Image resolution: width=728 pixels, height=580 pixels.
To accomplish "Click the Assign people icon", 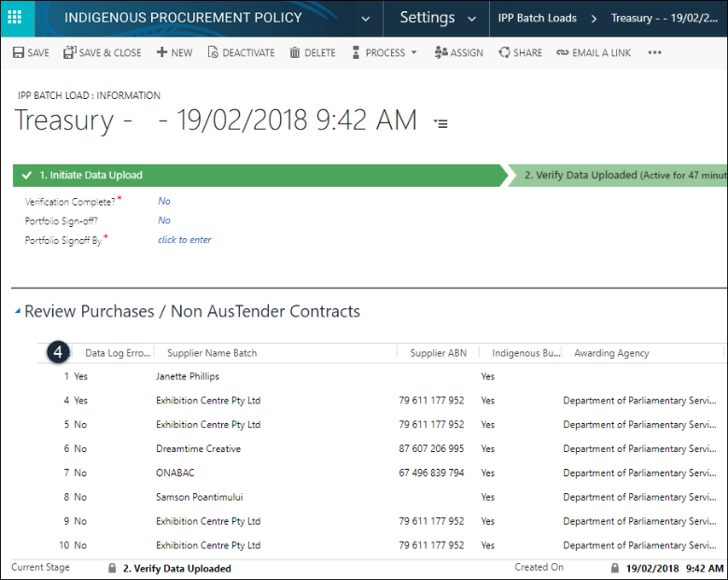I will point(441,52).
